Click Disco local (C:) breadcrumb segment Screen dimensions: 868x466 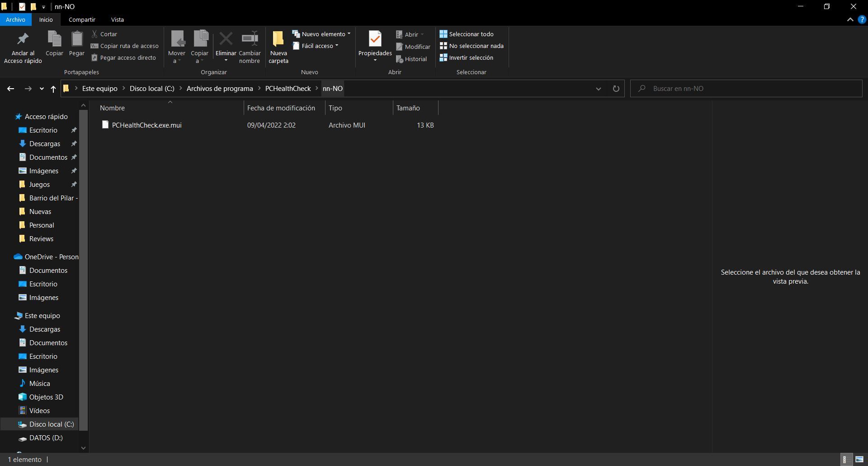[152, 89]
